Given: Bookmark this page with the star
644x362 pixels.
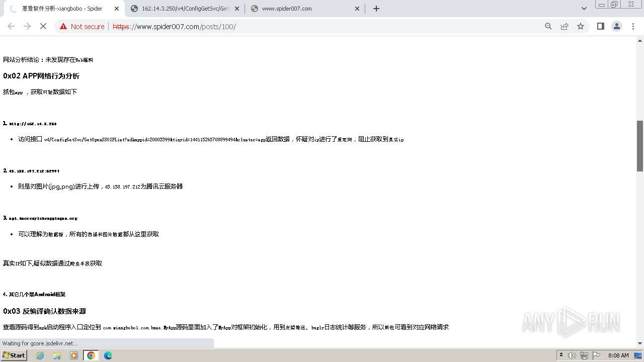Looking at the screenshot, I should (x=581, y=26).
